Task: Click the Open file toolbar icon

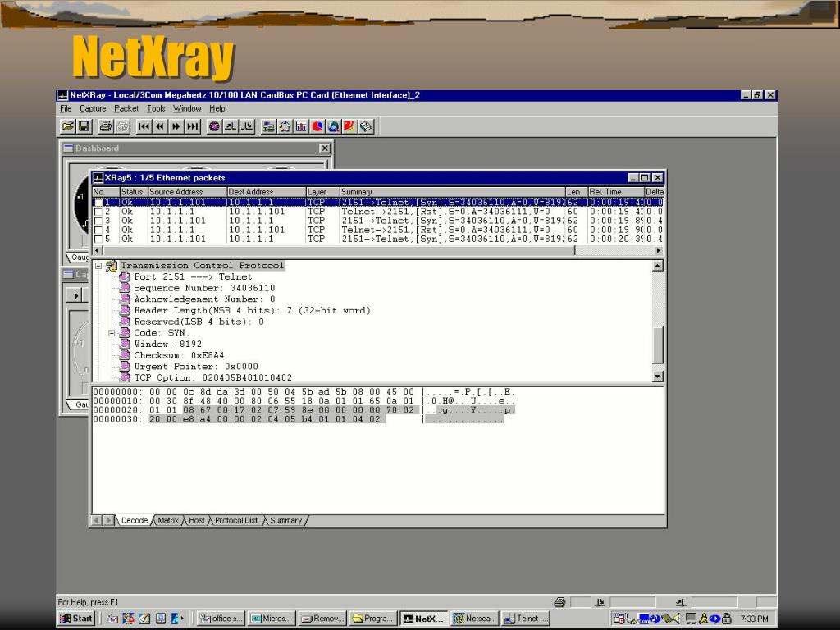Action: pos(67,126)
